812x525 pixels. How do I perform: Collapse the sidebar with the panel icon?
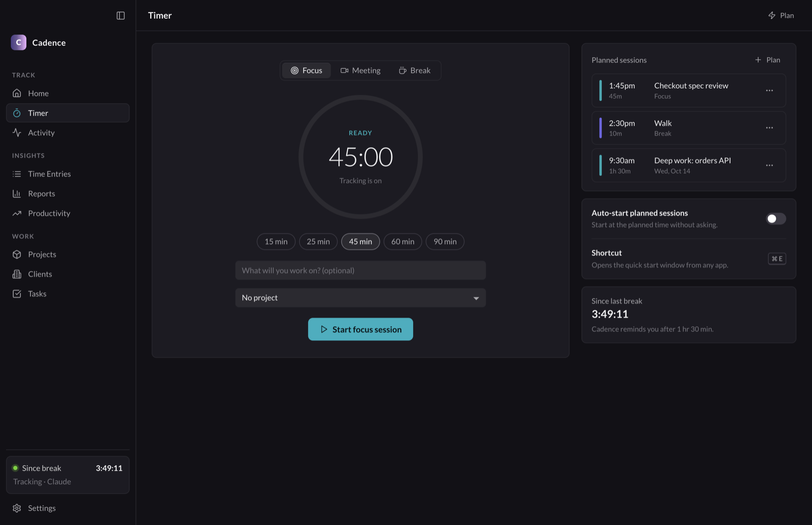click(120, 16)
